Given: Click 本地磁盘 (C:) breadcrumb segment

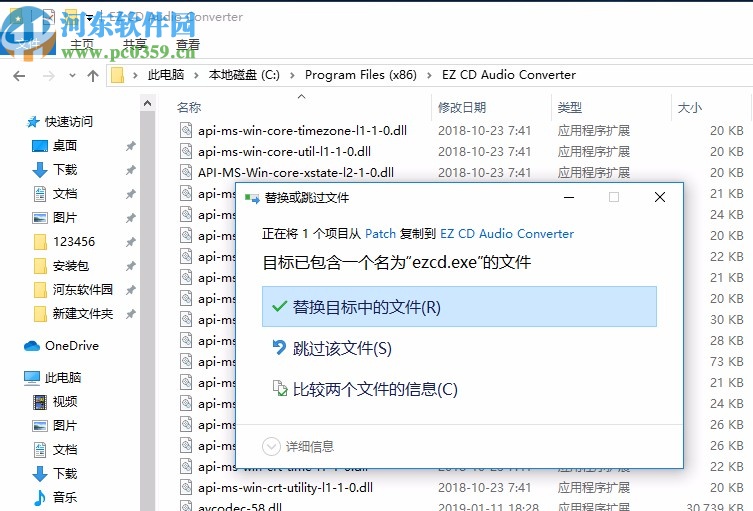Looking at the screenshot, I should 244,75.
